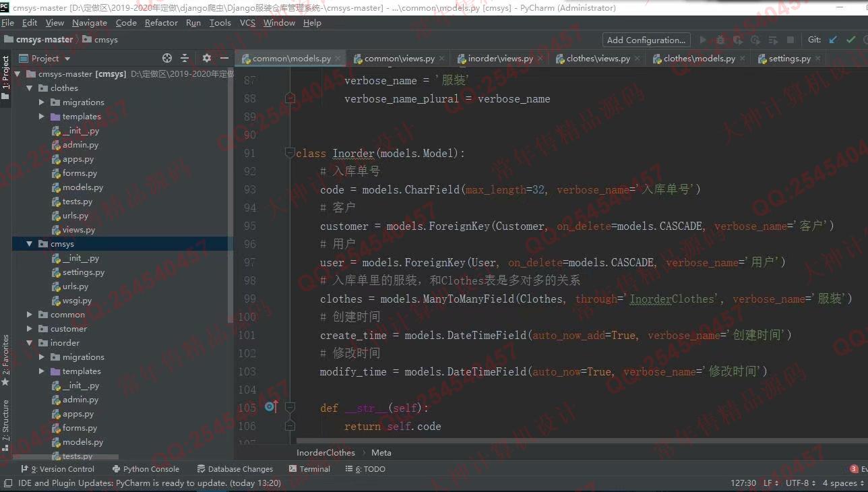Click the Profile run icon
Viewport: 868px width, 492px height.
click(x=755, y=40)
